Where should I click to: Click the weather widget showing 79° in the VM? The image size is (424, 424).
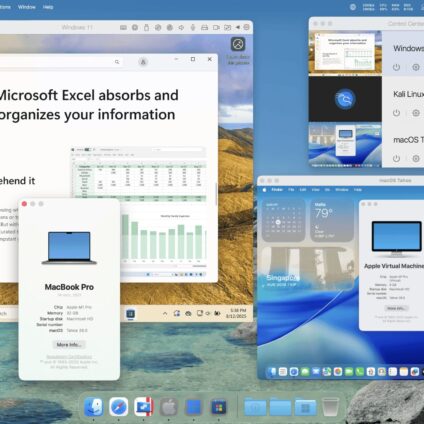(332, 220)
